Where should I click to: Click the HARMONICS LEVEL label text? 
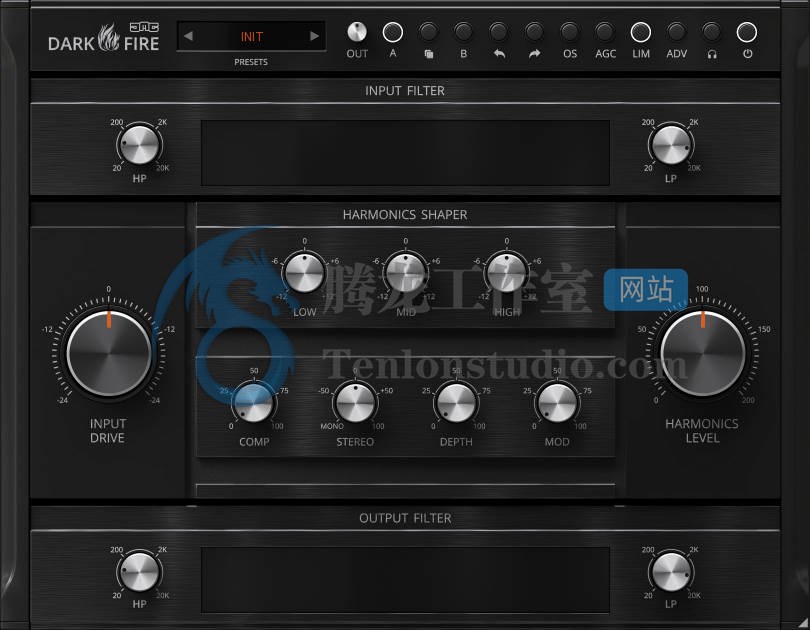click(702, 431)
